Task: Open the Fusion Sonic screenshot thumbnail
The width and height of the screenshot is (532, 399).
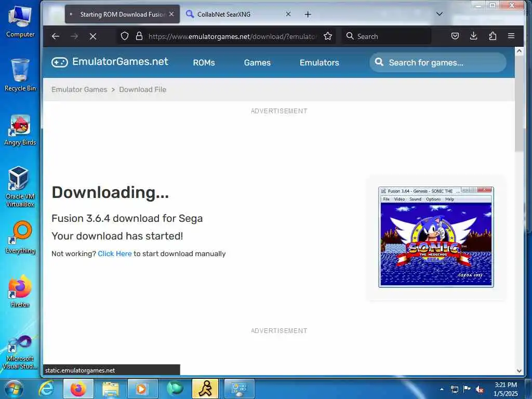Action: coord(436,237)
